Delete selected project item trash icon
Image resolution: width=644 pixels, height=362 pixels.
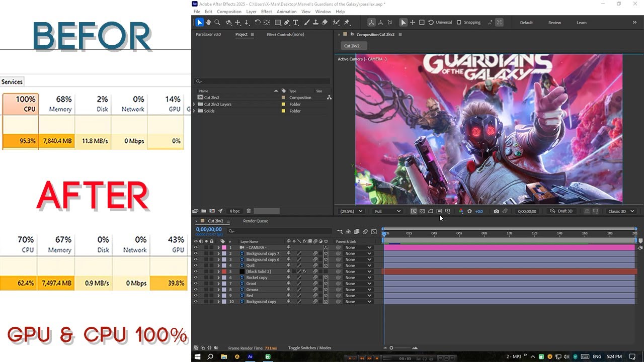pyautogui.click(x=249, y=211)
